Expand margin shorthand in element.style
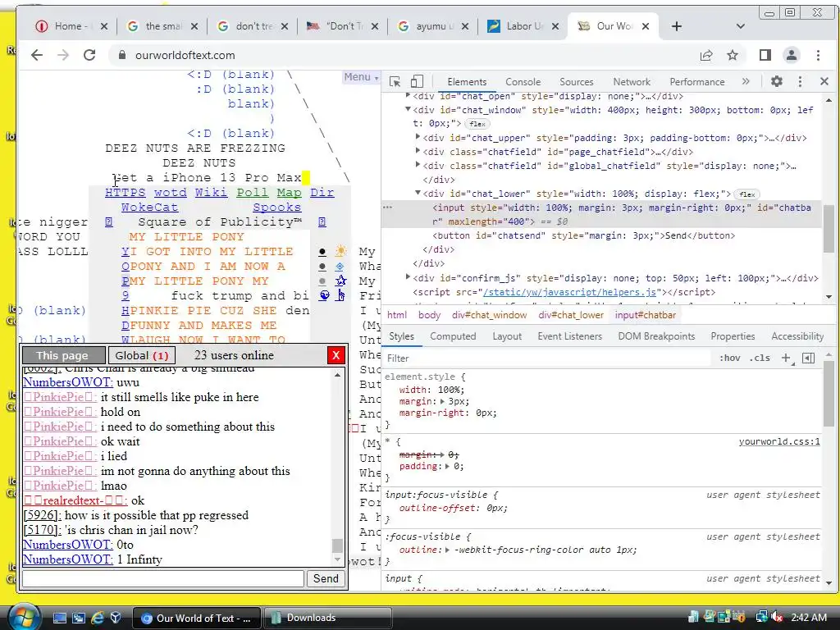Screen dimensions: 840x630 [x=442, y=401]
